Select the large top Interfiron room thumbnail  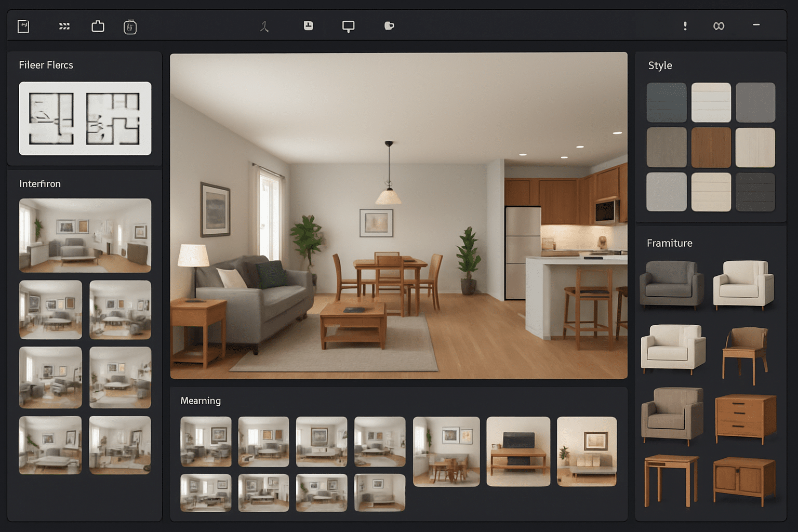coord(85,235)
